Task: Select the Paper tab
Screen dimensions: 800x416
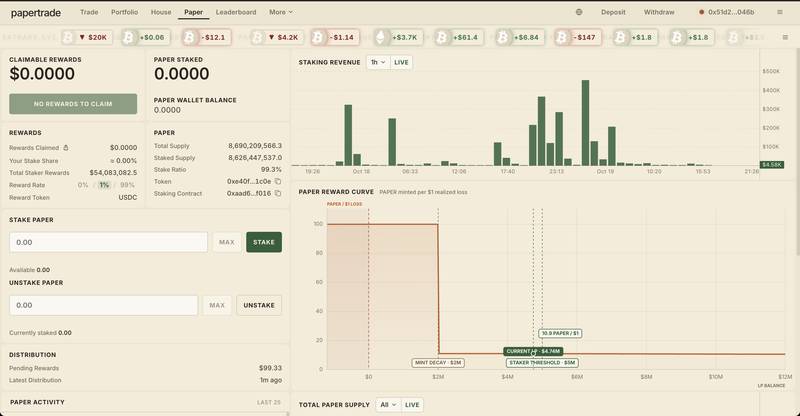Action: (x=193, y=12)
